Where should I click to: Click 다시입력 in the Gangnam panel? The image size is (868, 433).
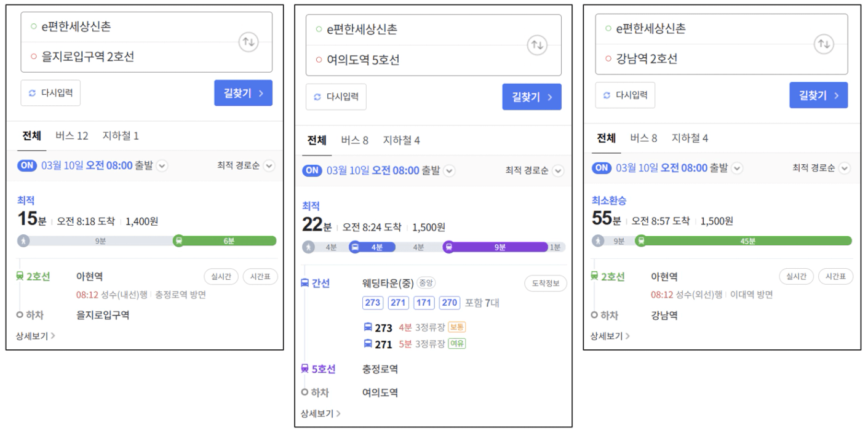tap(625, 95)
